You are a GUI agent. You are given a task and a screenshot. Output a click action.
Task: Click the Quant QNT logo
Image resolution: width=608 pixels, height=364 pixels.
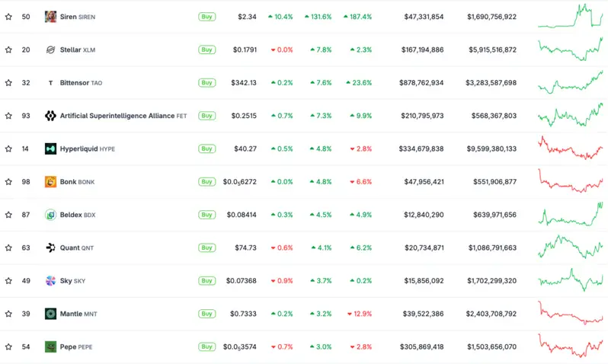click(x=50, y=247)
